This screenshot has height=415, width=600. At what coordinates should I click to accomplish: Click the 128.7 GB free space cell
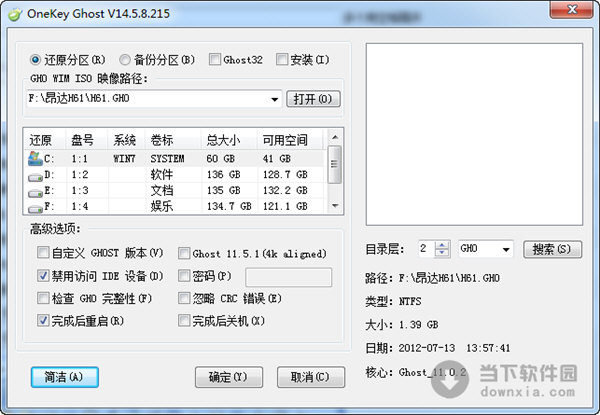click(285, 175)
